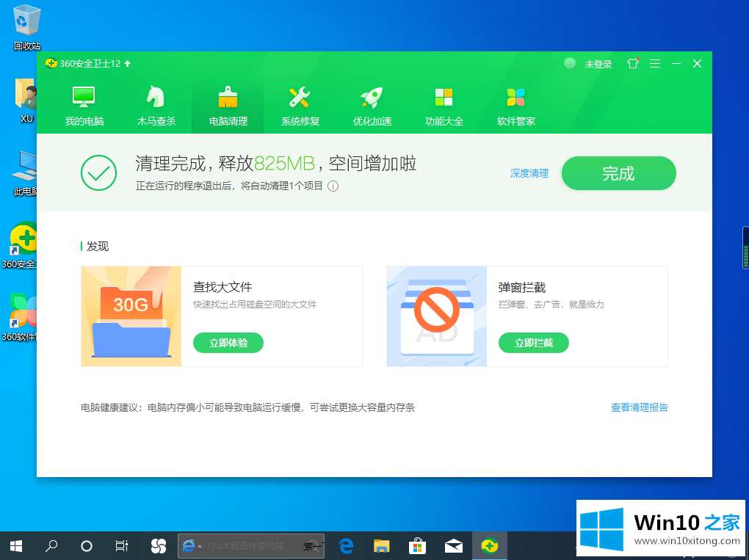Select 360安全卫士 desktop shortcut
Image resolution: width=749 pixels, height=560 pixels.
[19, 245]
